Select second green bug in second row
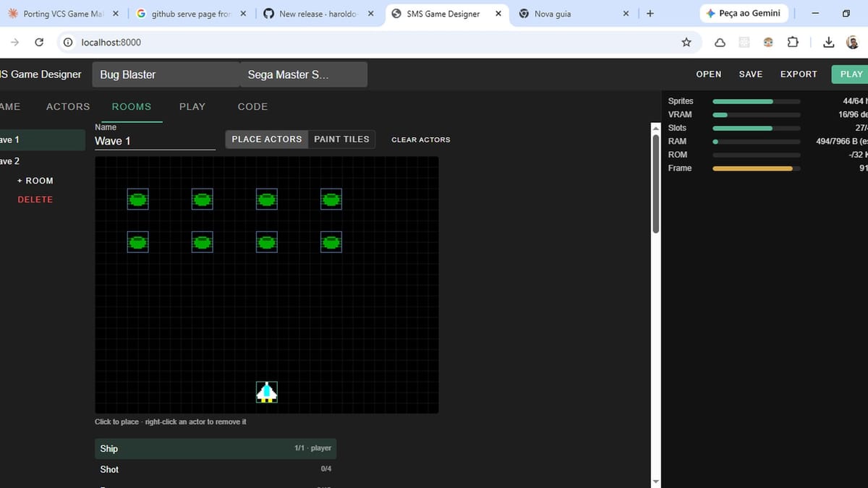The width and height of the screenshot is (868, 488). (203, 242)
